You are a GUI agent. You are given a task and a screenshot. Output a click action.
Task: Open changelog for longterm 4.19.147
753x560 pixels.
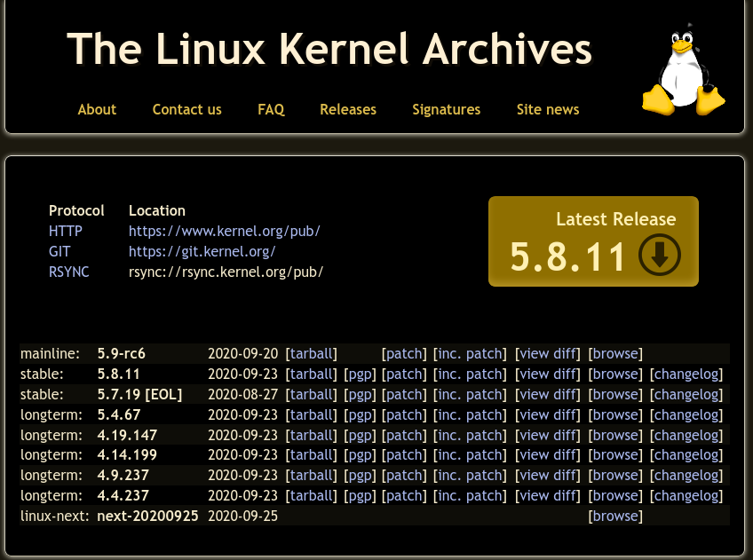(x=686, y=435)
